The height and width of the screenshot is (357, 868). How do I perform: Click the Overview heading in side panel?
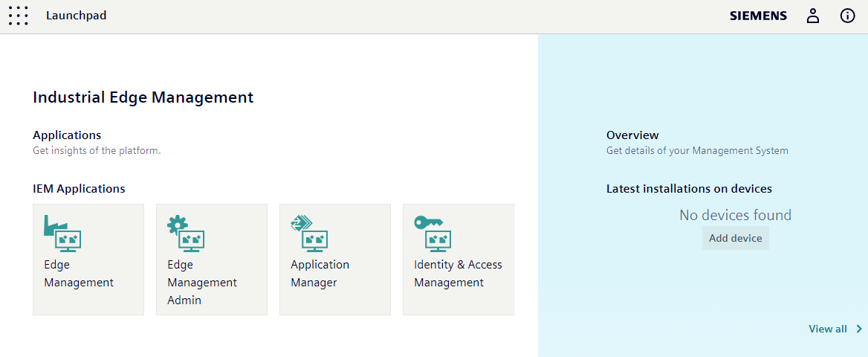[x=632, y=135]
